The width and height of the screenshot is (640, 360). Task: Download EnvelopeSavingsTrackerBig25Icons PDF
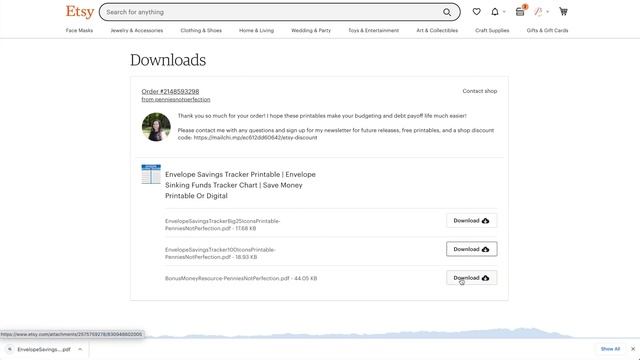(471, 221)
